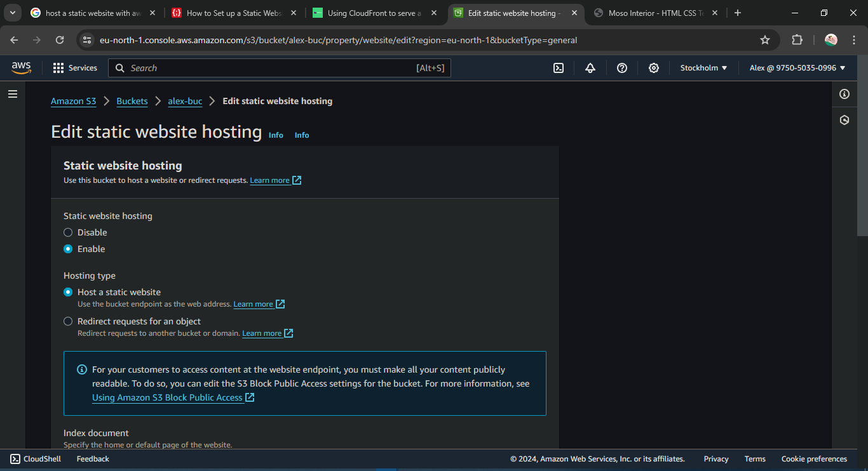Close the 'Edit static website hosting' tab

tap(574, 13)
